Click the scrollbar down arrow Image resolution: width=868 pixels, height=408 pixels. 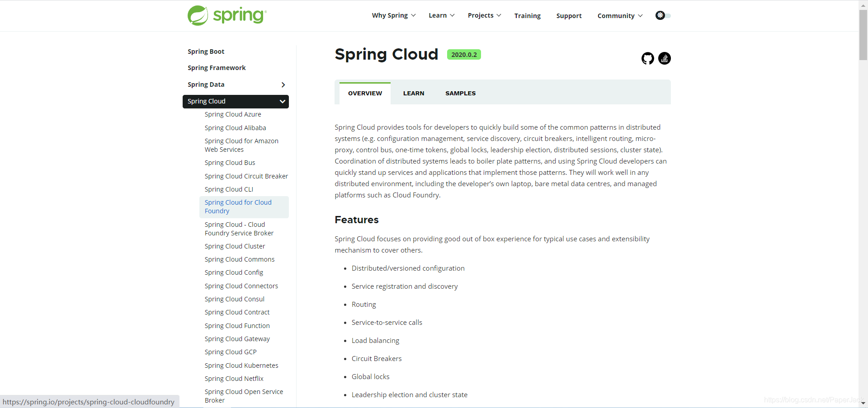[863, 403]
